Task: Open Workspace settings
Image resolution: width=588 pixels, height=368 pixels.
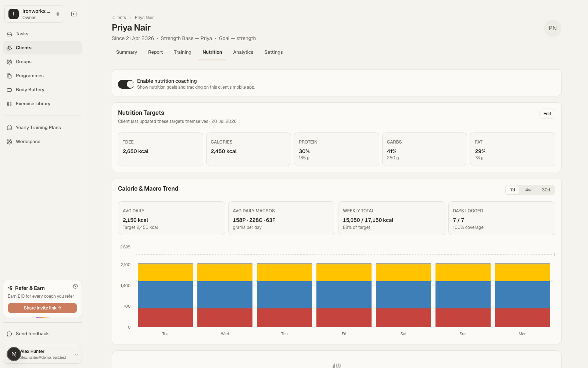Action: pos(42,142)
